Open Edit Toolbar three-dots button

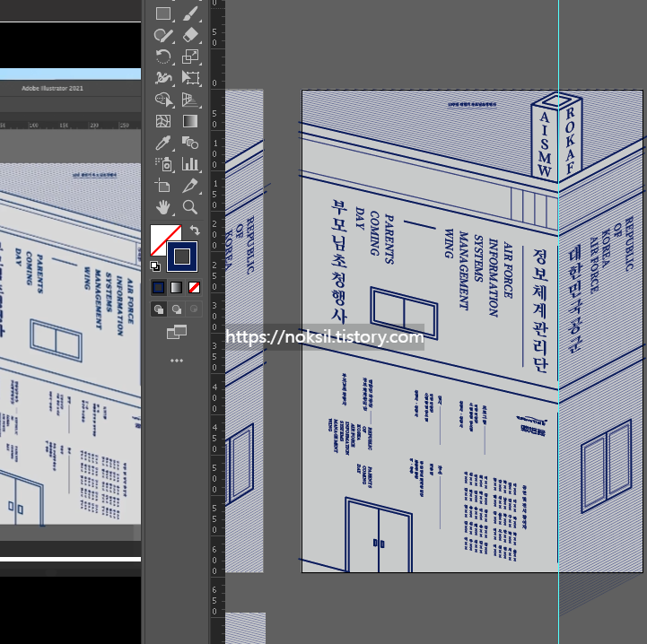177,361
